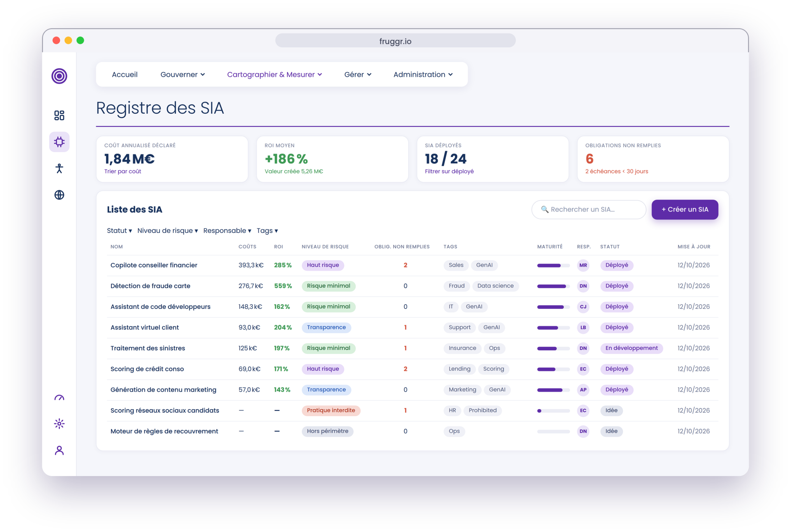Open the user profile sidebar icon
Image resolution: width=791 pixels, height=532 pixels.
(x=59, y=450)
